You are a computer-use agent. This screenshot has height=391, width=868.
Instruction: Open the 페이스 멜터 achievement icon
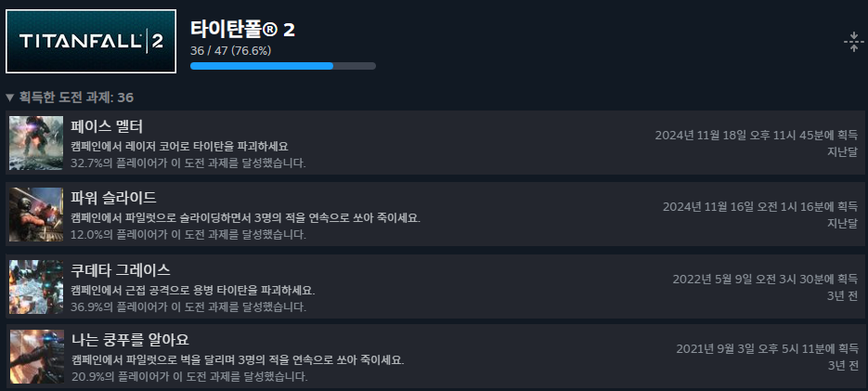pyautogui.click(x=36, y=143)
